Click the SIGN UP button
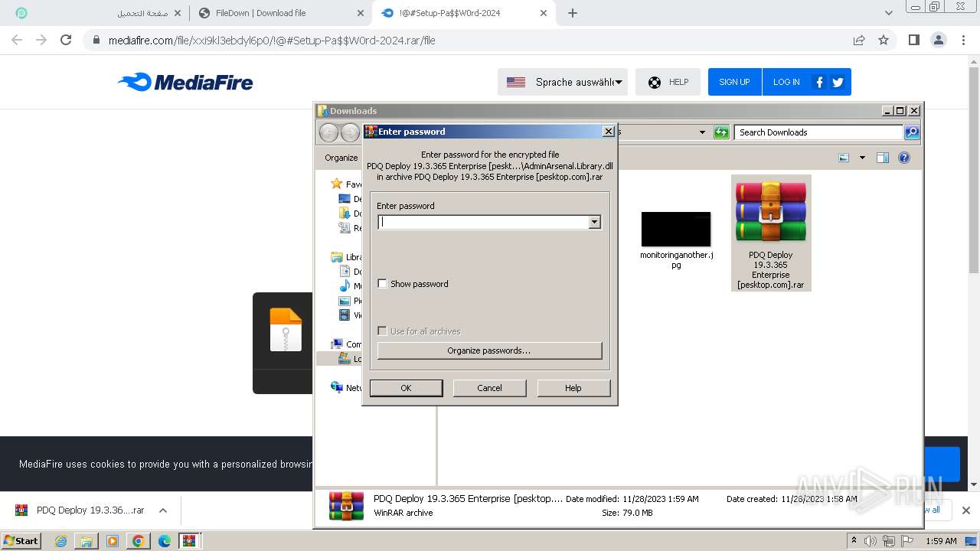980x551 pixels. pyautogui.click(x=734, y=82)
